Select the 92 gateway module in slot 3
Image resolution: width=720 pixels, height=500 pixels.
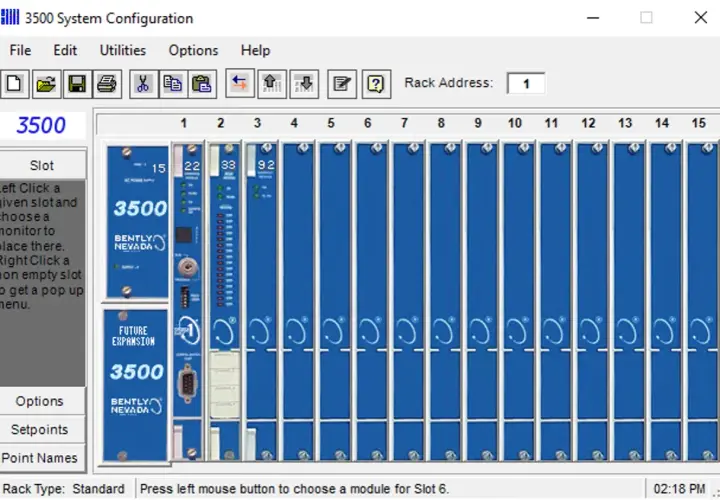tap(261, 301)
